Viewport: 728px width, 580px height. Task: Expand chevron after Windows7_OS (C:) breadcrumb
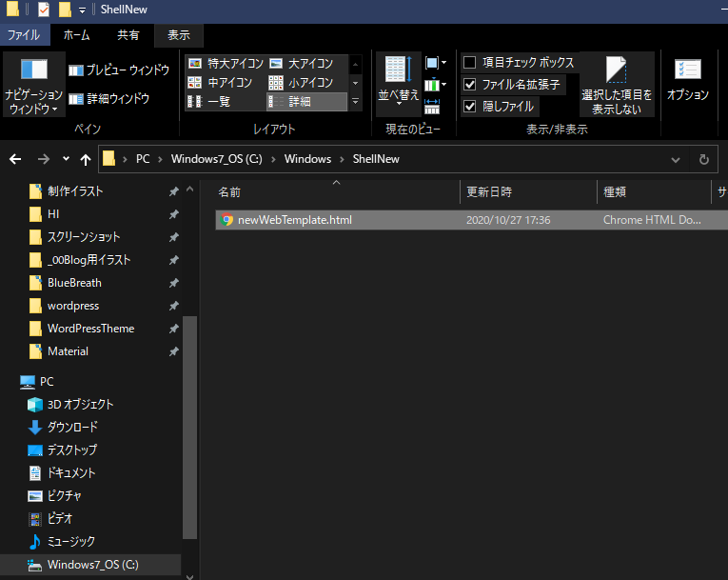click(x=273, y=159)
